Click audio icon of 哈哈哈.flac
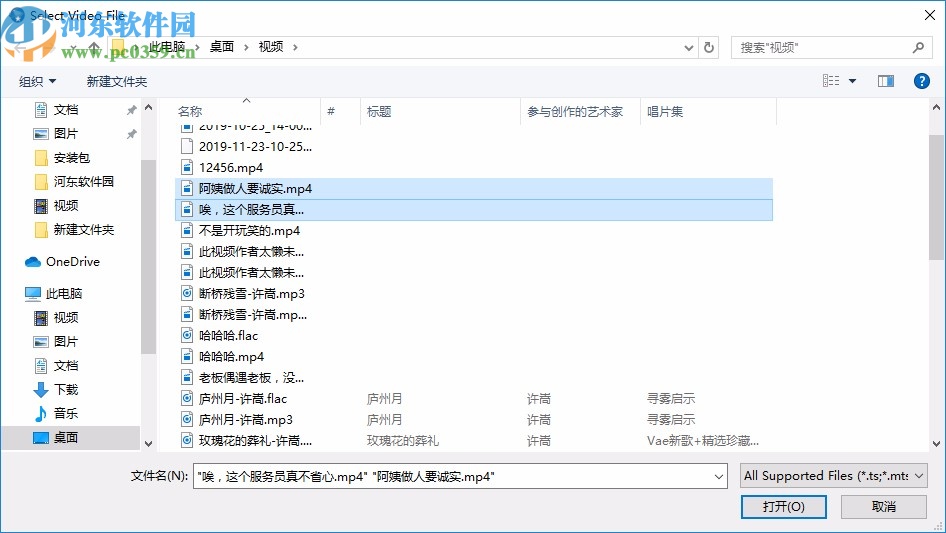Image resolution: width=946 pixels, height=533 pixels. (187, 336)
